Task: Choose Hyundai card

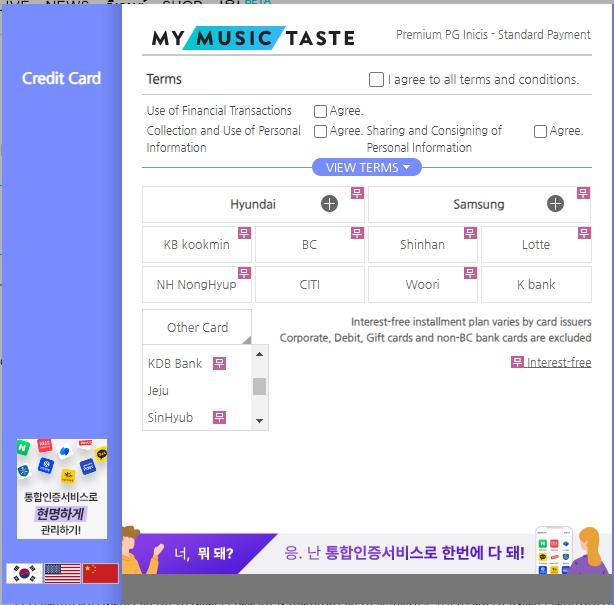Action: click(253, 204)
